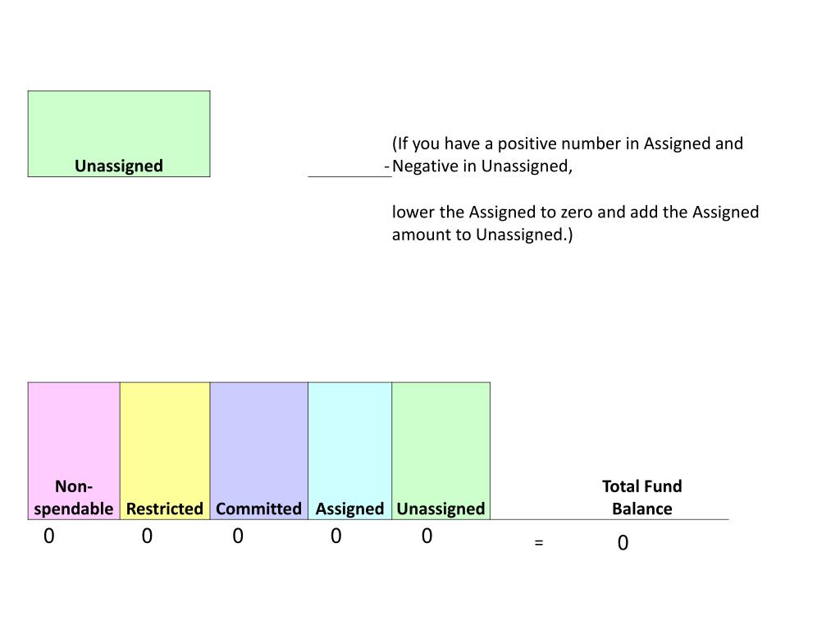Click the 'Negative in Unassigned' text line
Viewport: 840px width, 630px height.
[482, 166]
